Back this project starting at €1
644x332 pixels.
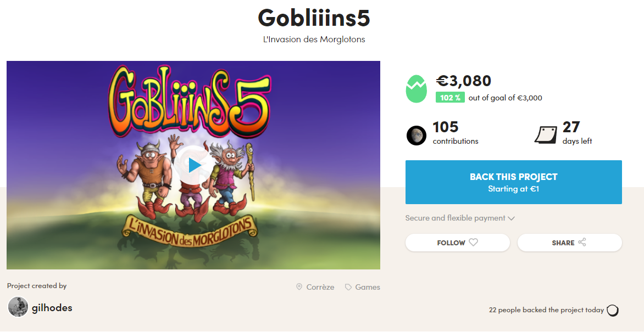pos(513,182)
